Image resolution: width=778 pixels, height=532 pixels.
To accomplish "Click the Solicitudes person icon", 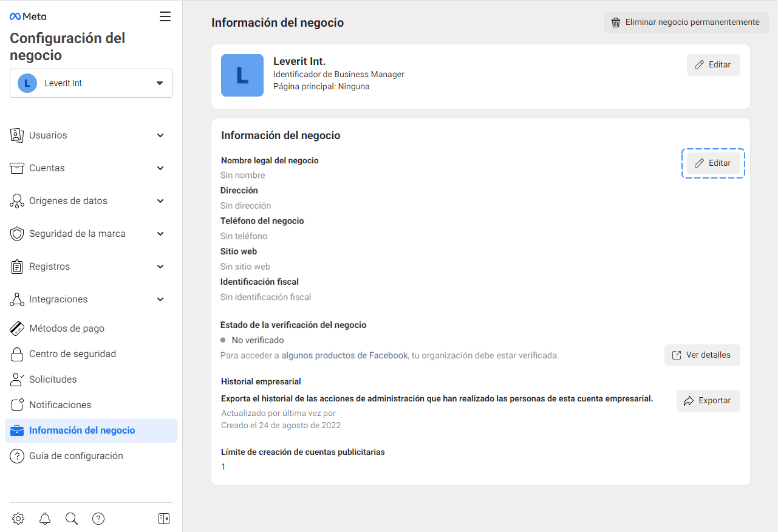I will coord(17,380).
